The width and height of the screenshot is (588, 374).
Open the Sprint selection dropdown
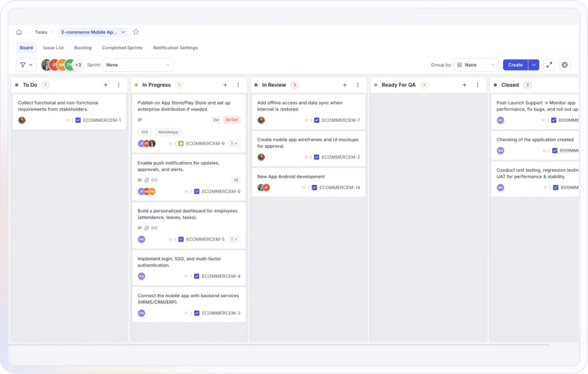click(138, 64)
